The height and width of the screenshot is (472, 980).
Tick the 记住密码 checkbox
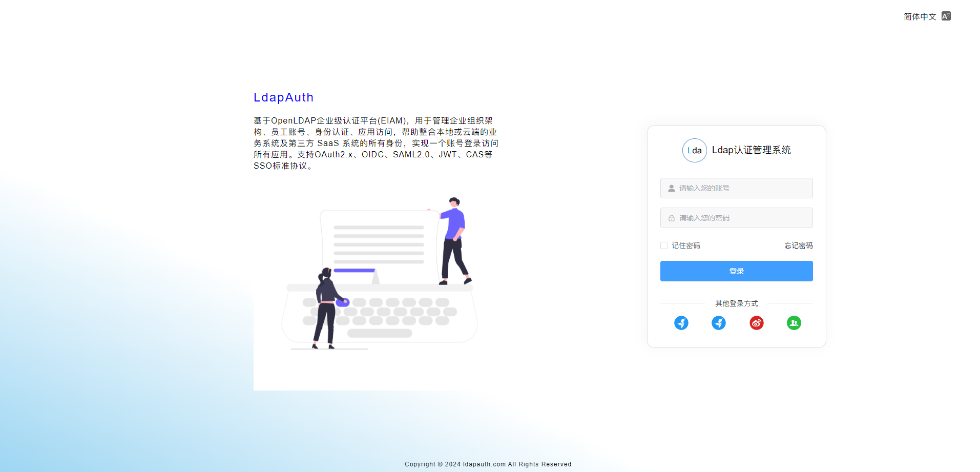[663, 245]
